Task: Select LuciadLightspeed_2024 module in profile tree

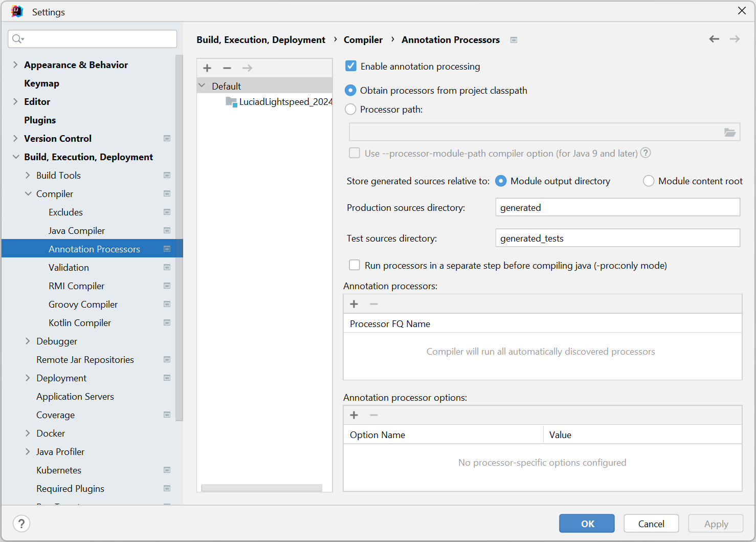Action: click(x=279, y=101)
